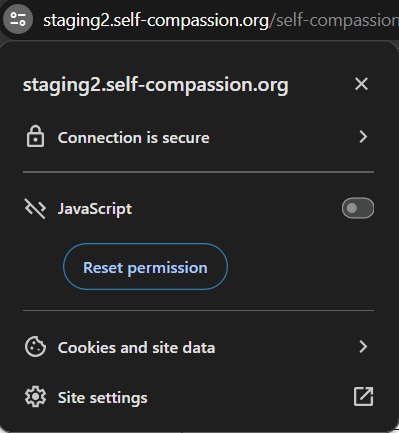Click the staging2.self-compassion.org popup heading
Screen dimensions: 399x433
click(x=156, y=85)
